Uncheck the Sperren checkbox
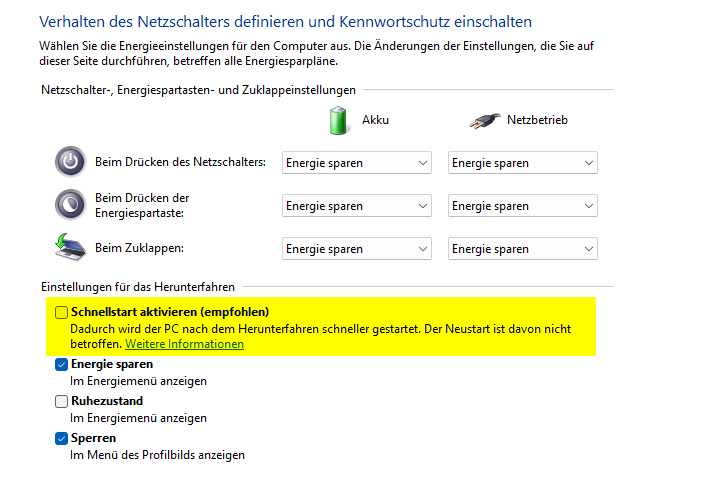This screenshot has height=479, width=721. coord(62,438)
